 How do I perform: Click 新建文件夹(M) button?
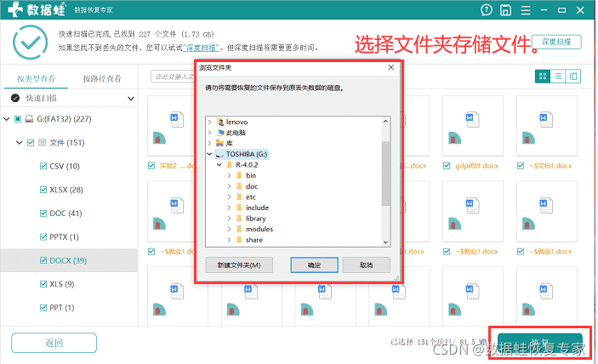click(x=239, y=264)
